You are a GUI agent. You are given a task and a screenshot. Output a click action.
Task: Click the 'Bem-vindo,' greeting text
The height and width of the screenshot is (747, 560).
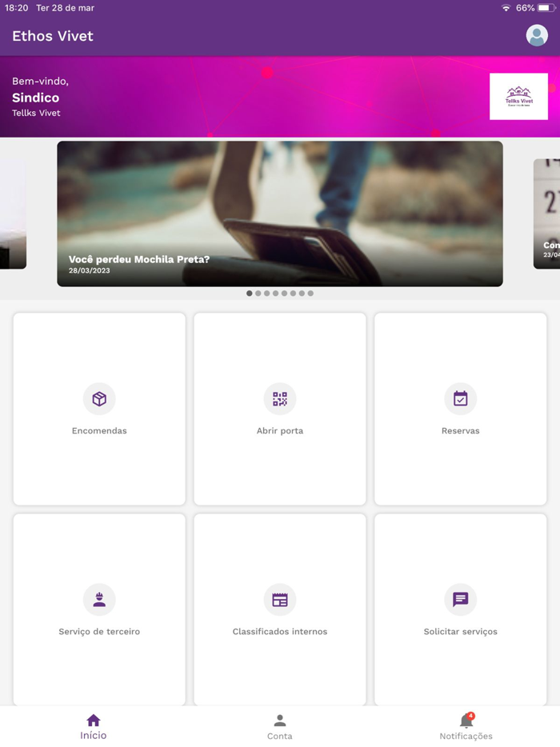tap(40, 81)
